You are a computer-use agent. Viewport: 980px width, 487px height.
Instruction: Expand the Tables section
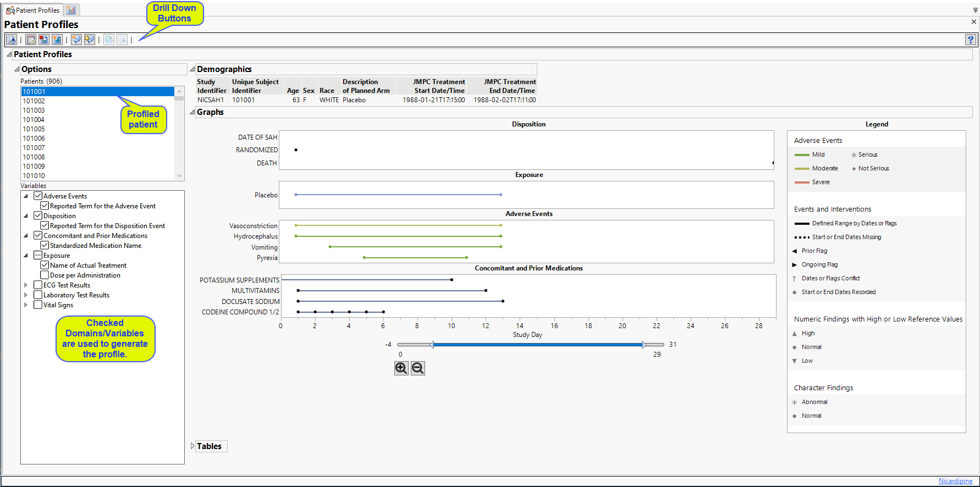point(192,446)
